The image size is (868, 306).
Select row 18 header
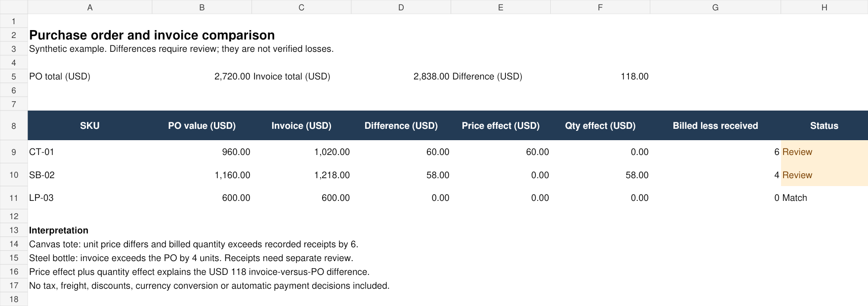tap(14, 299)
